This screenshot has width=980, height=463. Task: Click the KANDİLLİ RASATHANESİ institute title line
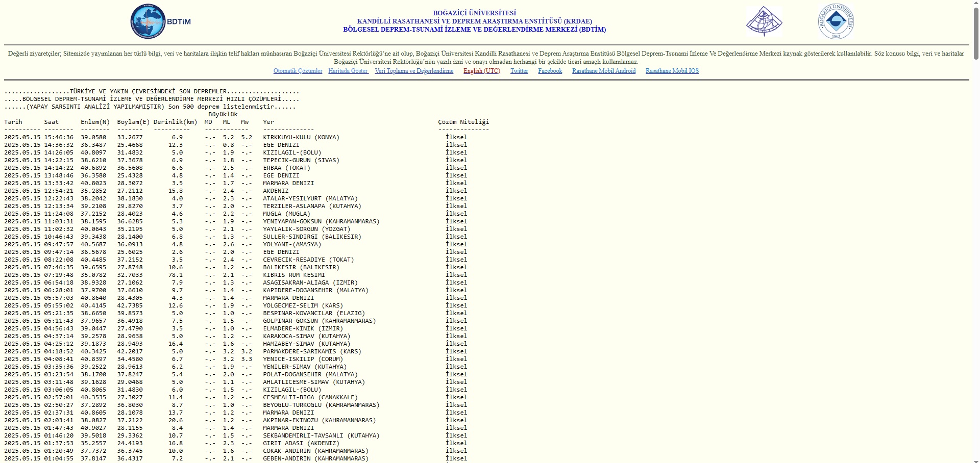(475, 21)
